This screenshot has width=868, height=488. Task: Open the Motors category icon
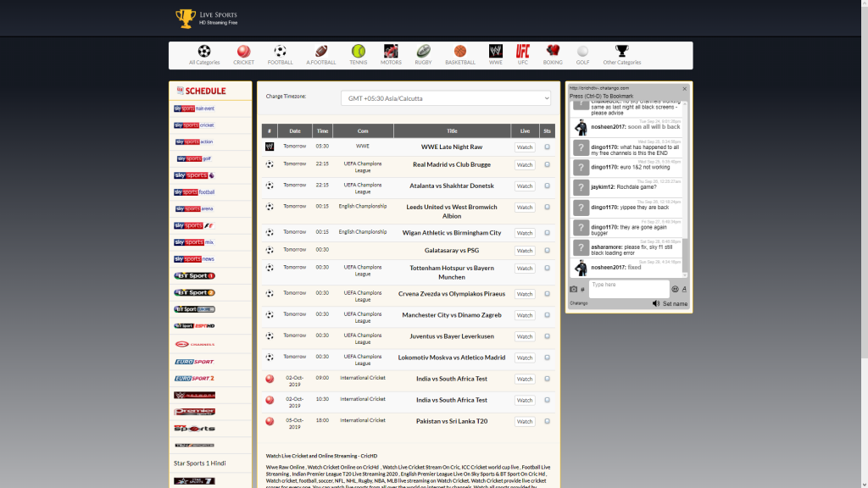[391, 52]
